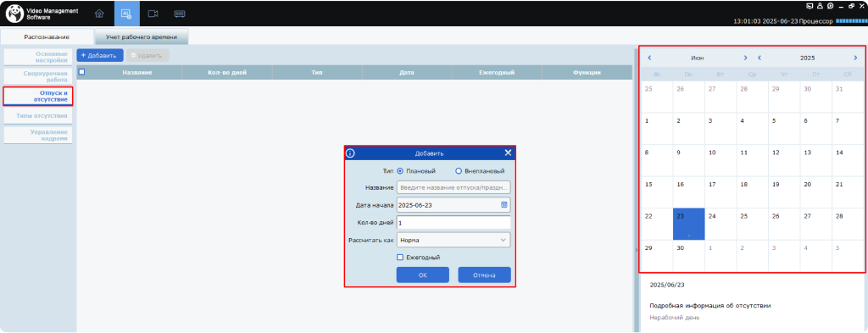Click the Ежегодный column header
Image resolution: width=868 pixels, height=333 pixels.
(x=497, y=73)
